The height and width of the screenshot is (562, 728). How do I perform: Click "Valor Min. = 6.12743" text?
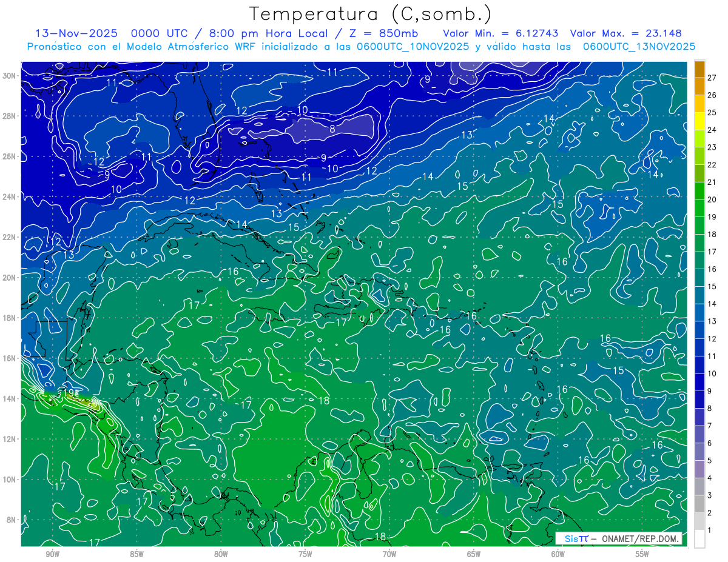500,33
